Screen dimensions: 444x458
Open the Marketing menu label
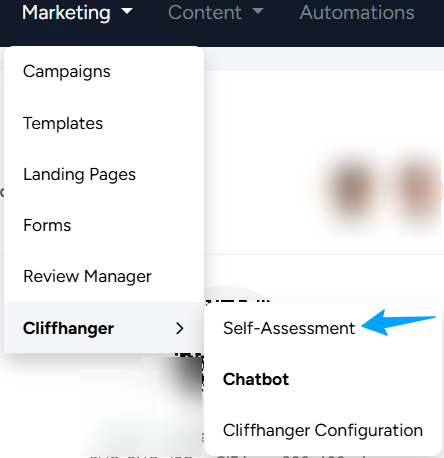pos(66,13)
